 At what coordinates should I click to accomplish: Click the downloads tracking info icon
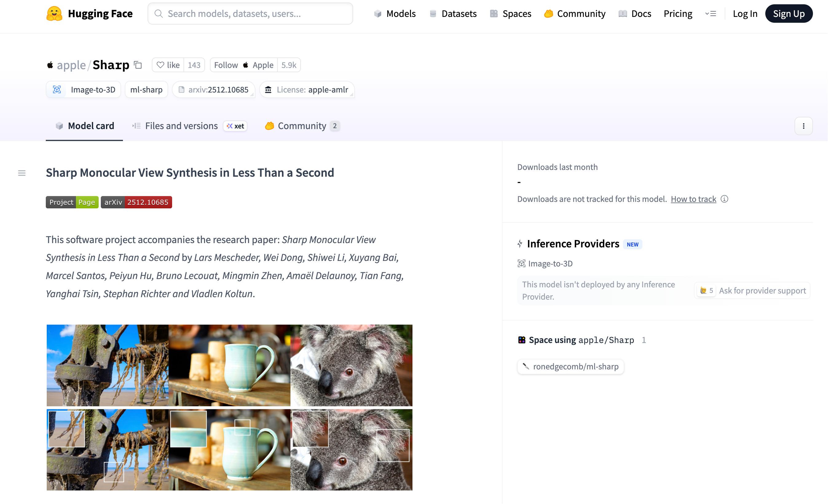click(725, 199)
